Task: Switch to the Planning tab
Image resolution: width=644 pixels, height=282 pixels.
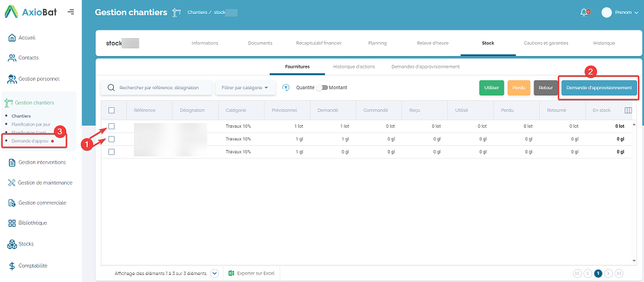Action: tap(377, 43)
